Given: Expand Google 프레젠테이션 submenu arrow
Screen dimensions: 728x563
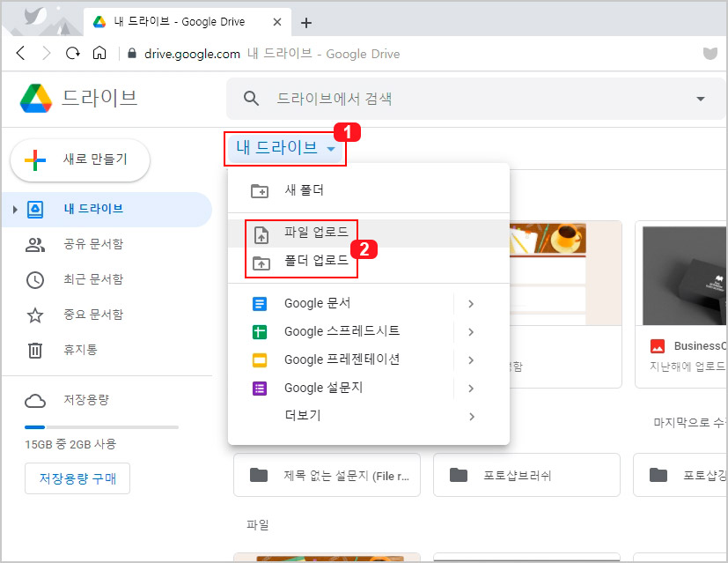Looking at the screenshot, I should pyautogui.click(x=471, y=360).
